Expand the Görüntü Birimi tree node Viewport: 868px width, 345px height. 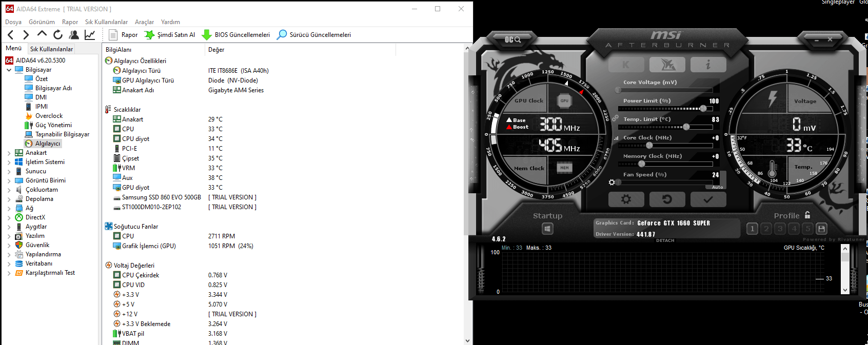pyautogui.click(x=9, y=180)
